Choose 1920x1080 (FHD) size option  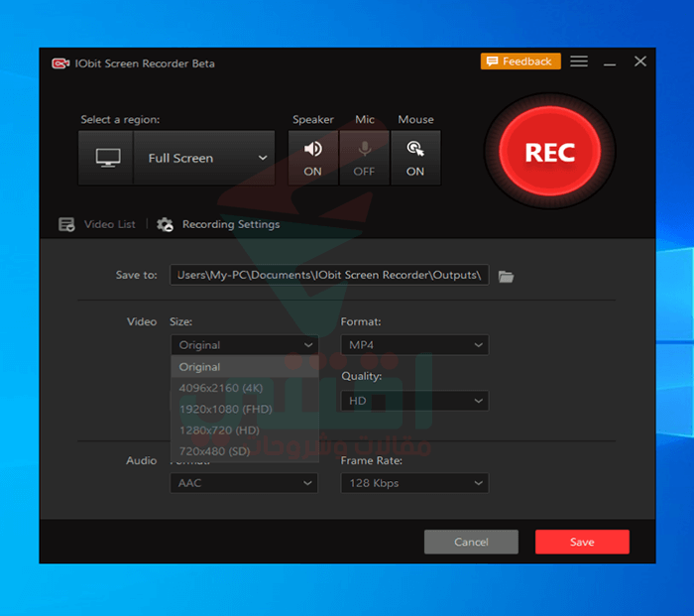coord(245,409)
